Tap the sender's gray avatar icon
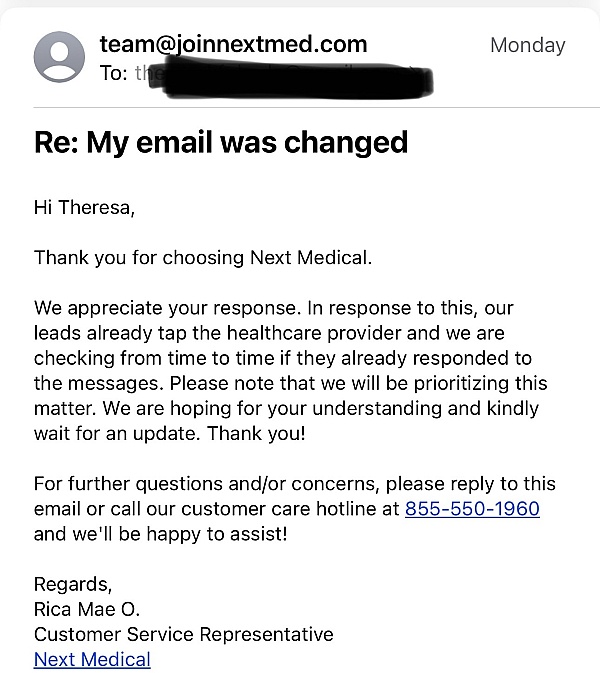The height and width of the screenshot is (673, 600). 59,56
